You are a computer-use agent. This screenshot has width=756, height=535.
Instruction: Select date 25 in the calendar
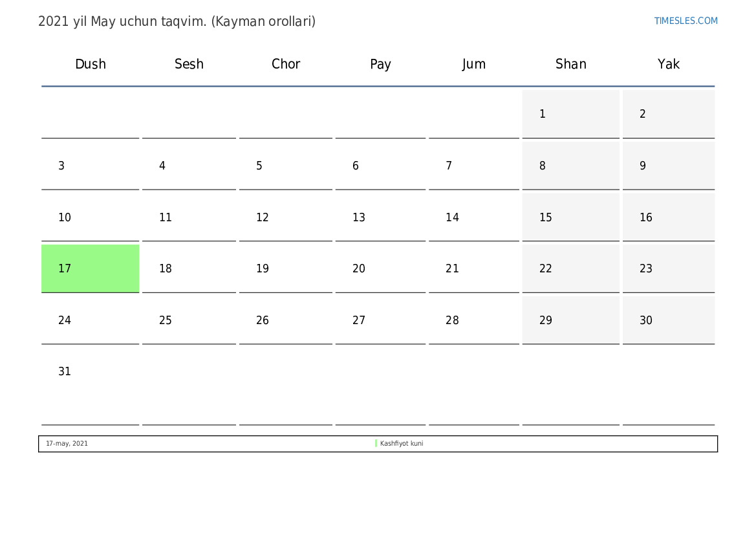(189, 320)
